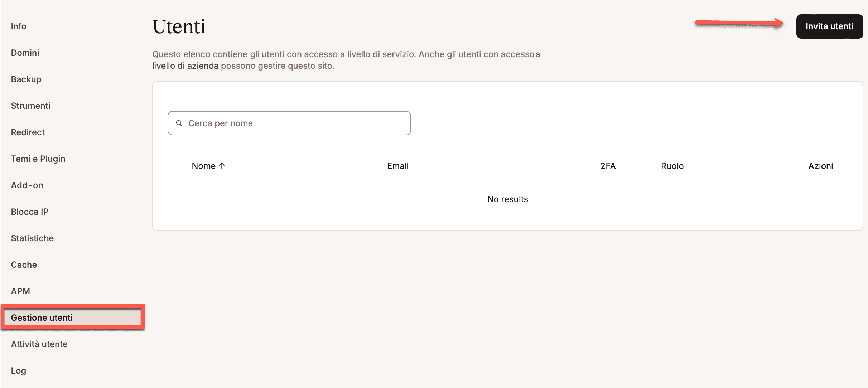868x388 pixels.
Task: Open Attività utente page
Action: [39, 344]
